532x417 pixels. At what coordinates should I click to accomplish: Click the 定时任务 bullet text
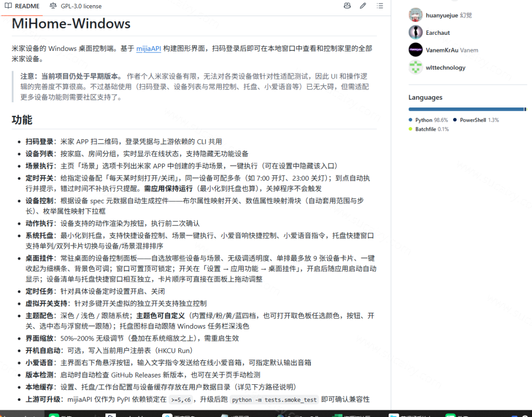coord(96,291)
